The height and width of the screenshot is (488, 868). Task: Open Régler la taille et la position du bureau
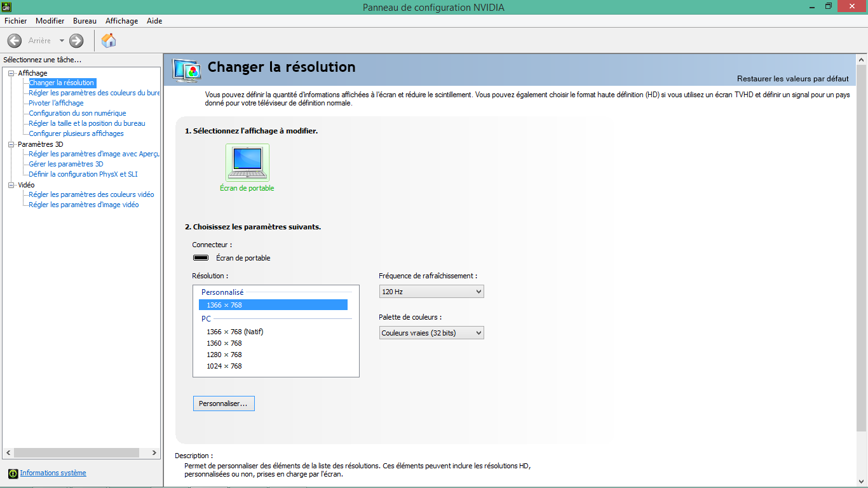[x=87, y=123]
